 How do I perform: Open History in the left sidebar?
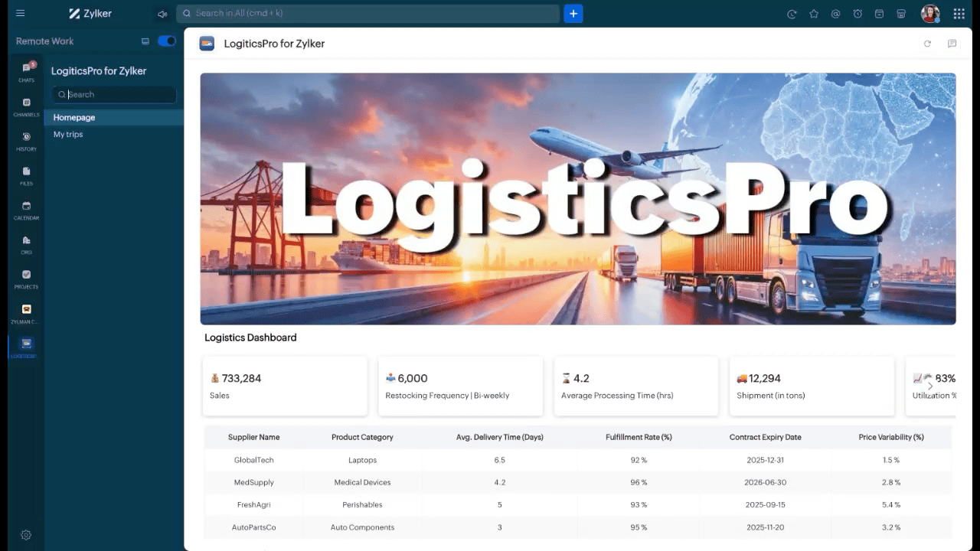tap(27, 141)
